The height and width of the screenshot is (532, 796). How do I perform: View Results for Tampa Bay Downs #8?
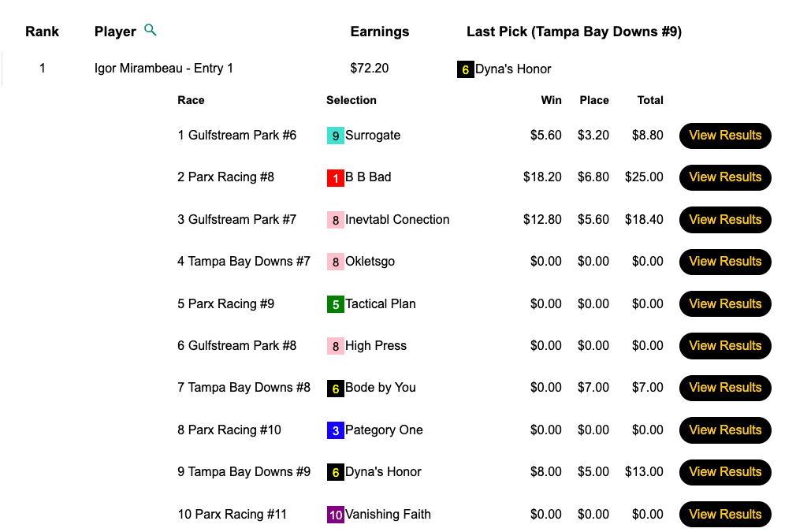(725, 388)
